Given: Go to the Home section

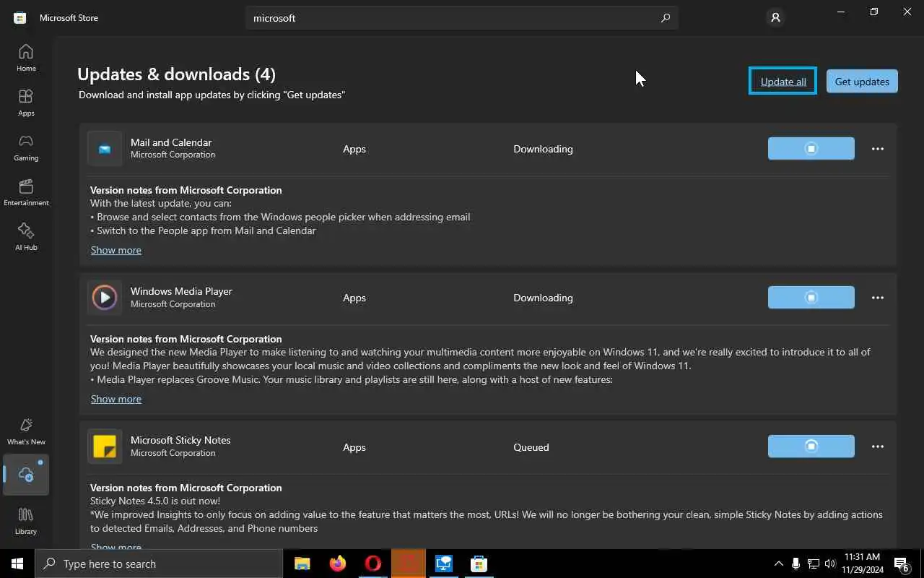Looking at the screenshot, I should pyautogui.click(x=26, y=58).
